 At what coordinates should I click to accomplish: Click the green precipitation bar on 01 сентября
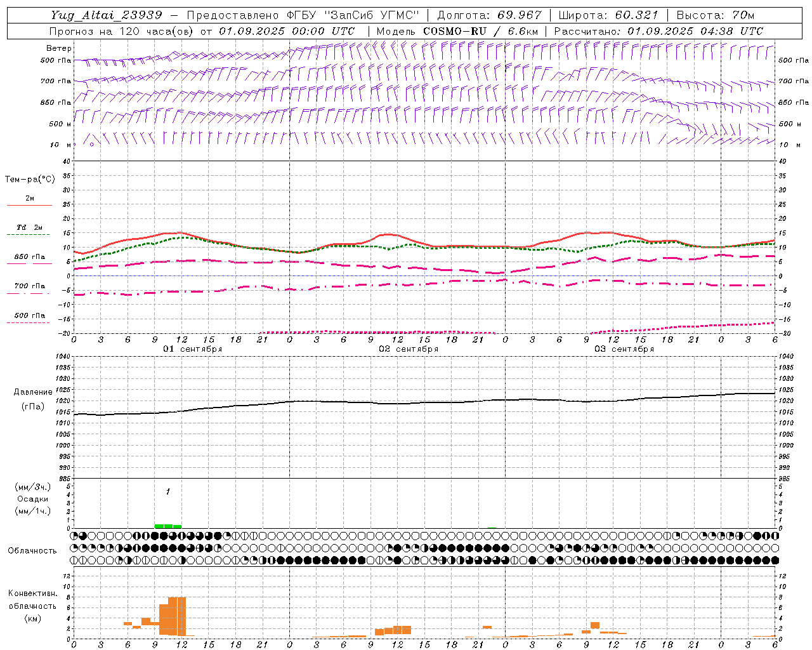pos(168,526)
